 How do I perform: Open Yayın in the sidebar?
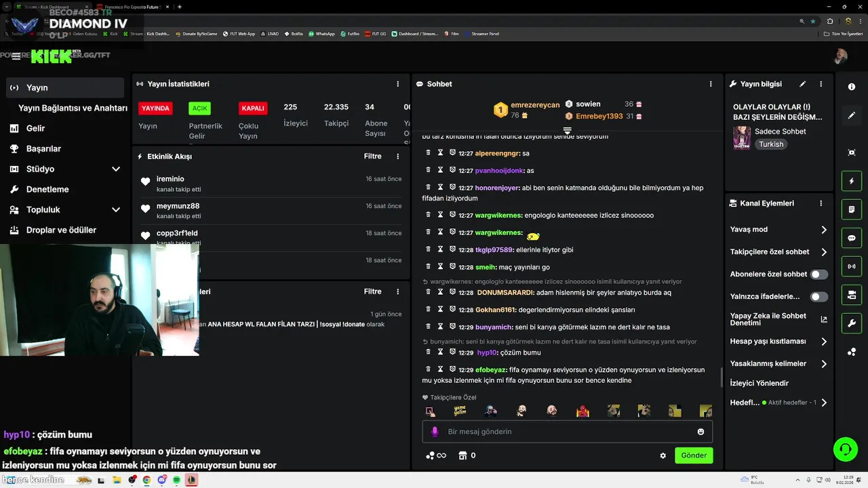(66, 87)
